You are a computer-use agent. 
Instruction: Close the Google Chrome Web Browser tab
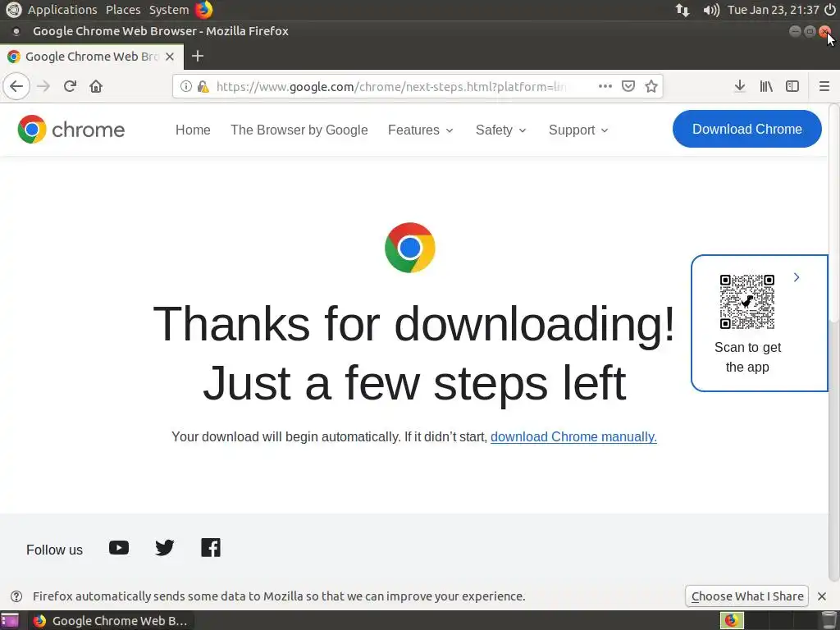coord(170,57)
